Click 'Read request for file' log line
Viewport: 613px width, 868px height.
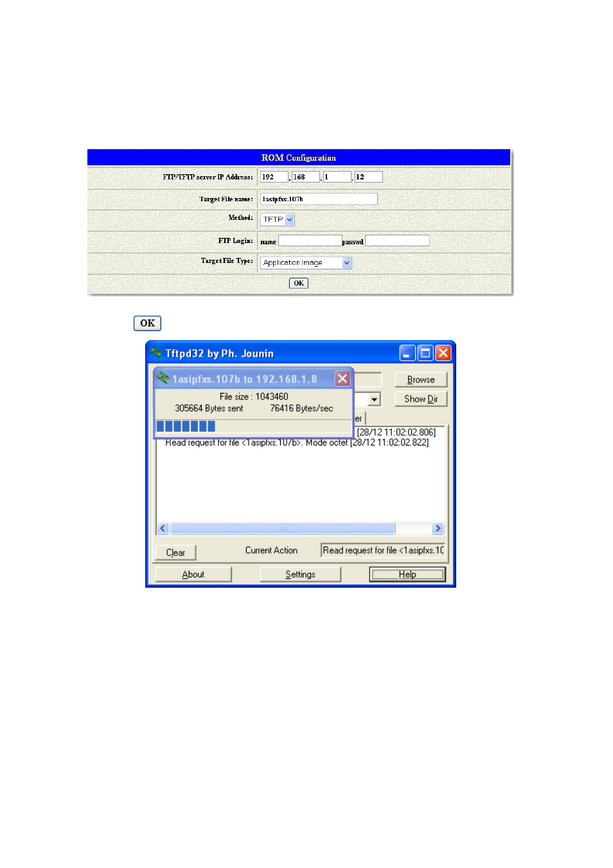pos(297,443)
